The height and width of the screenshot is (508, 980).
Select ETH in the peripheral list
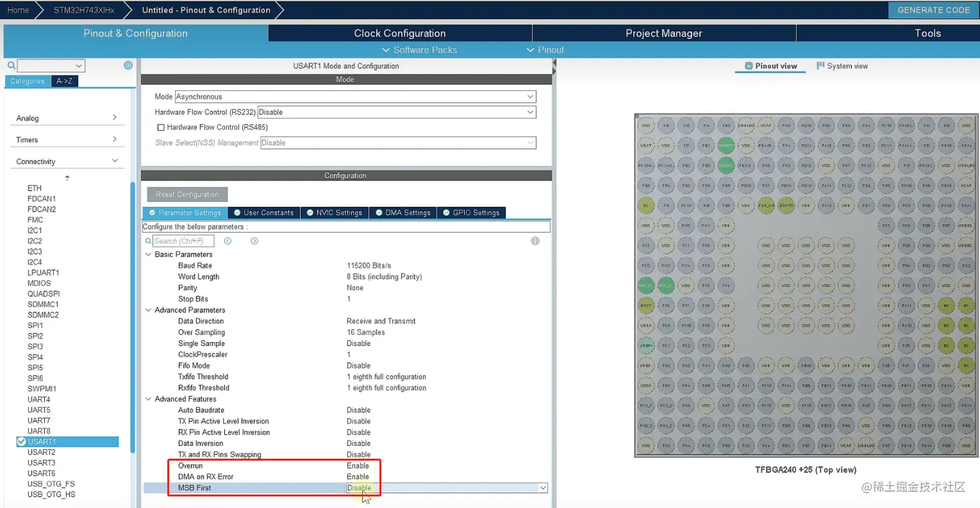point(34,188)
